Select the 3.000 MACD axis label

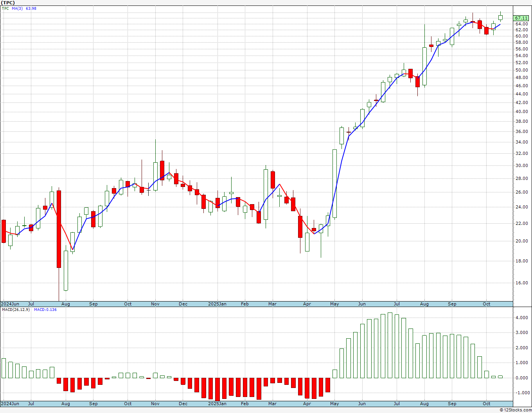(522, 332)
